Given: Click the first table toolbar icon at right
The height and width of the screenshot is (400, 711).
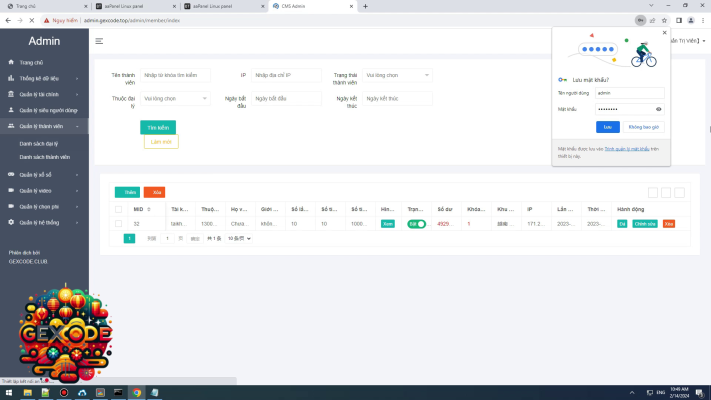Looking at the screenshot, I should [653, 193].
